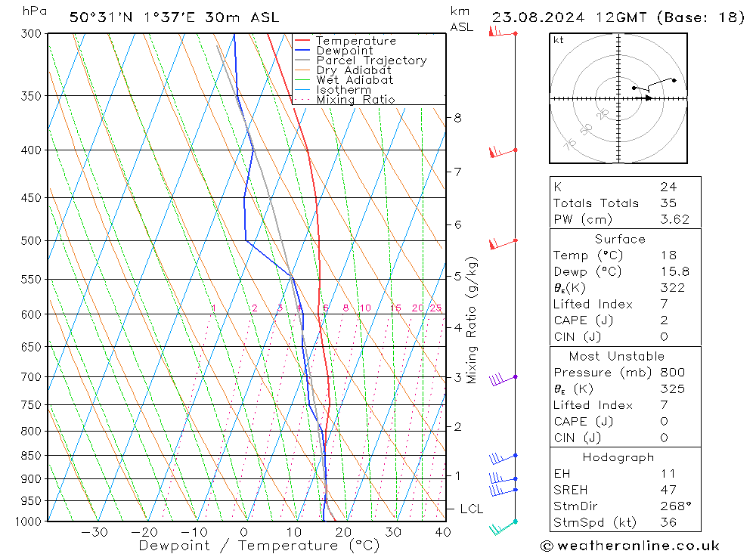756x554 pixels.
Task: Click the PW (cm) value '3.62'
Action: (674, 219)
